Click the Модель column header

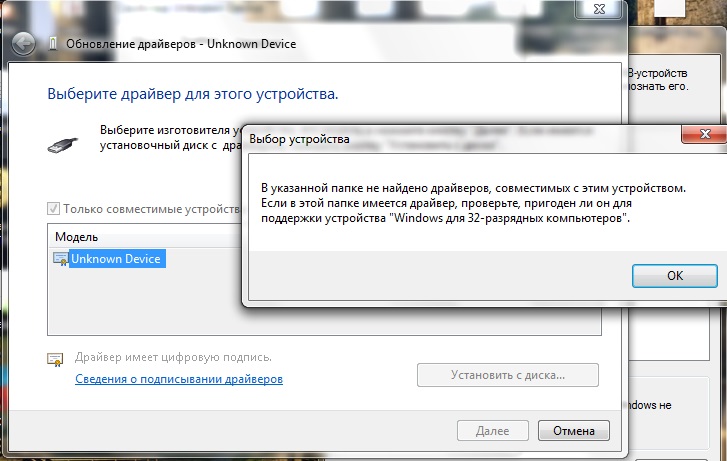[x=76, y=237]
